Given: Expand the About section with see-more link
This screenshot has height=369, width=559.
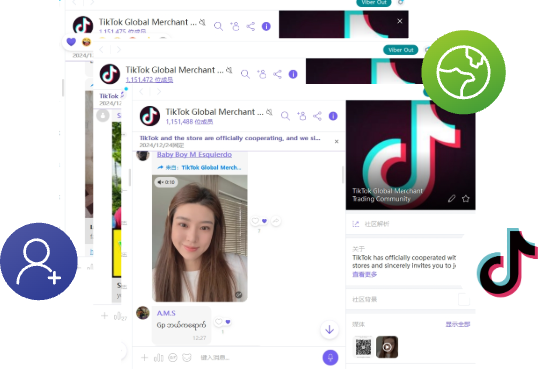Looking at the screenshot, I should tap(364, 274).
